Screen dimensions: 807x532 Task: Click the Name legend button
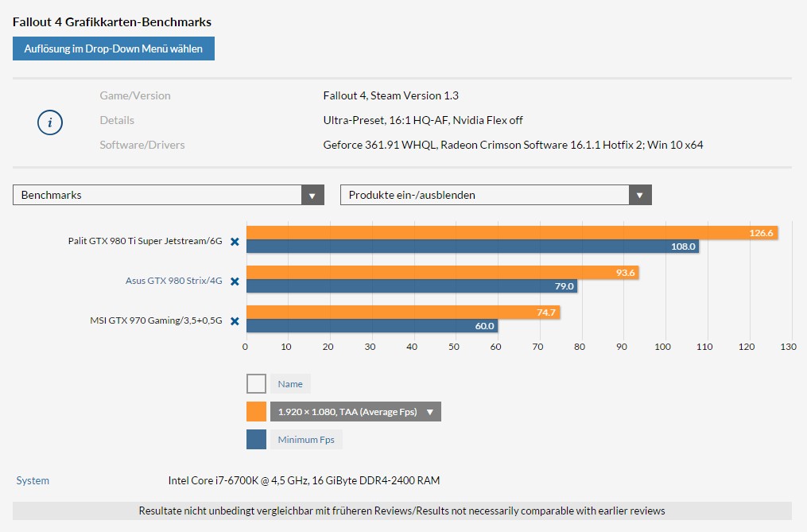point(290,383)
